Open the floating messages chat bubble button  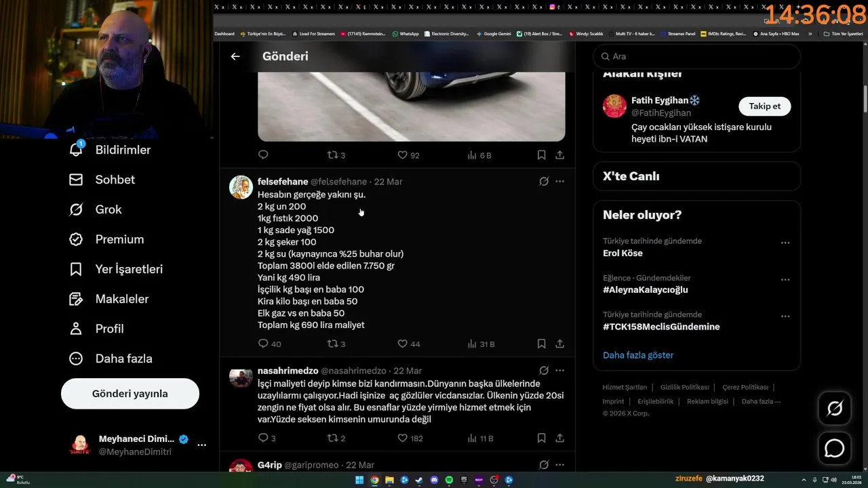pyautogui.click(x=834, y=449)
